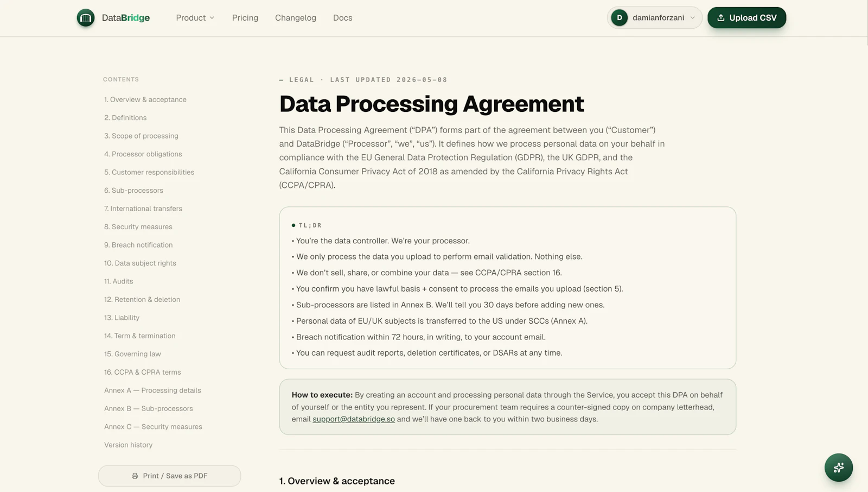Navigate to 6. Sub-processors
868x492 pixels.
(x=133, y=191)
